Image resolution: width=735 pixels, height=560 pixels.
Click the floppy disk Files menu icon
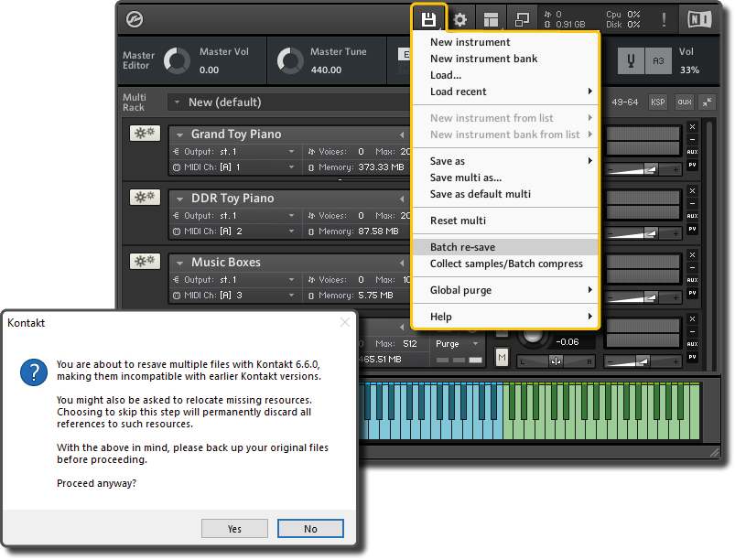coord(428,19)
